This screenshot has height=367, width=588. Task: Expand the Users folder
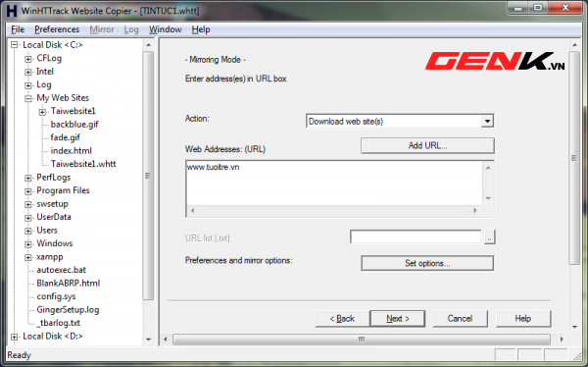[x=28, y=231]
